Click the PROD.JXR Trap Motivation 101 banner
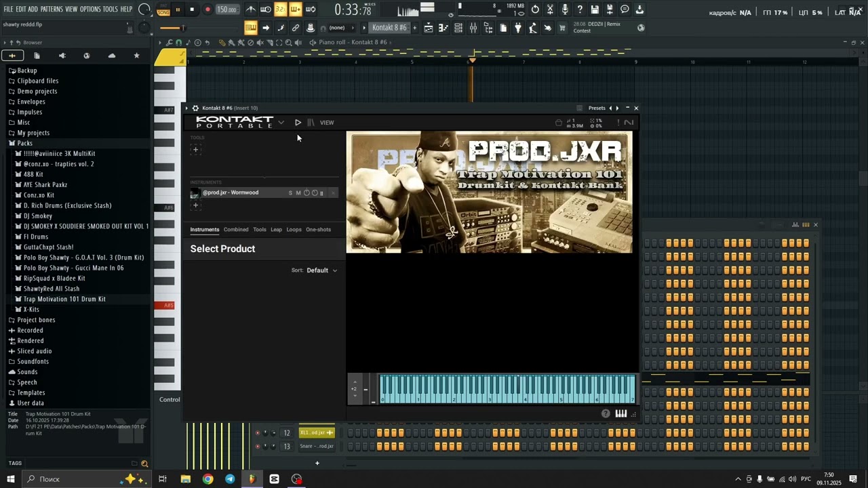Image resolution: width=868 pixels, height=488 pixels. pos(489,192)
